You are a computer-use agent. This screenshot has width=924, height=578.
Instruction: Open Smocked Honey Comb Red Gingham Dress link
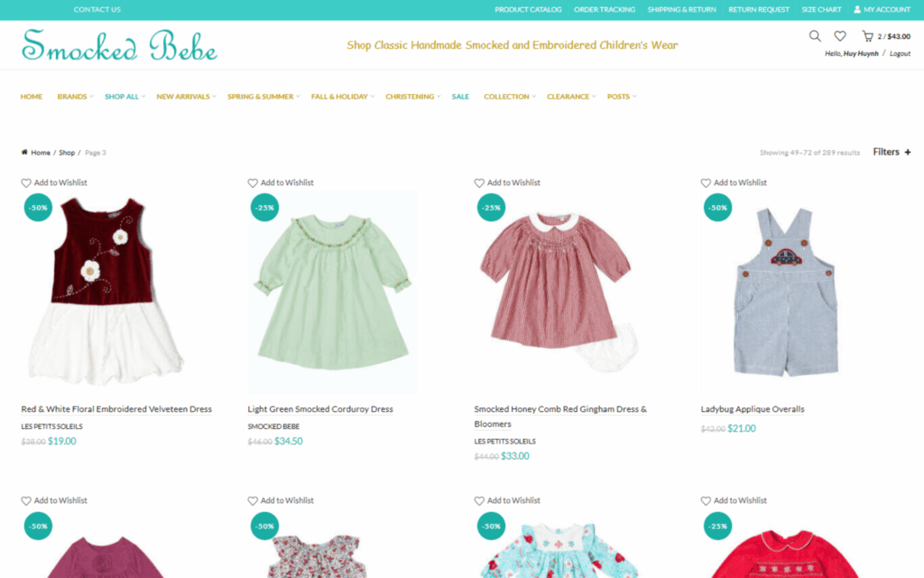click(560, 416)
